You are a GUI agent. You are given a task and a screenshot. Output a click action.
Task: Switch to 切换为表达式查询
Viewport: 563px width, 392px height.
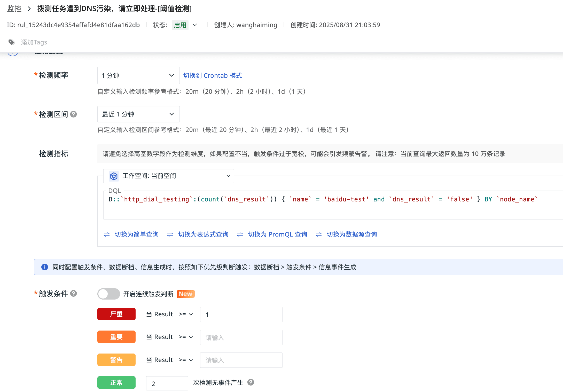(203, 234)
